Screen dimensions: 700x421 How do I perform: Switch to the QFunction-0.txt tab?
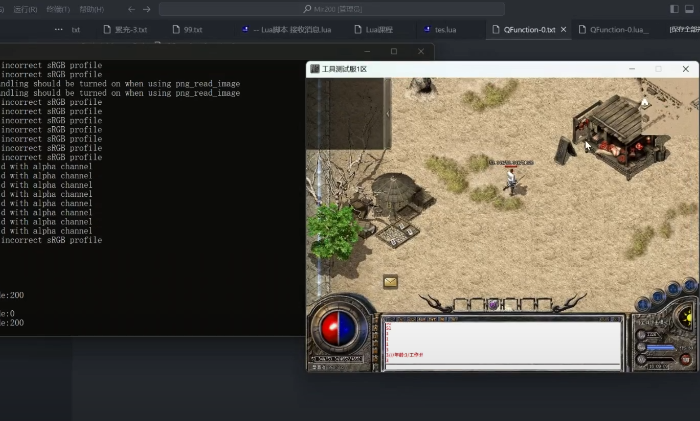(524, 30)
